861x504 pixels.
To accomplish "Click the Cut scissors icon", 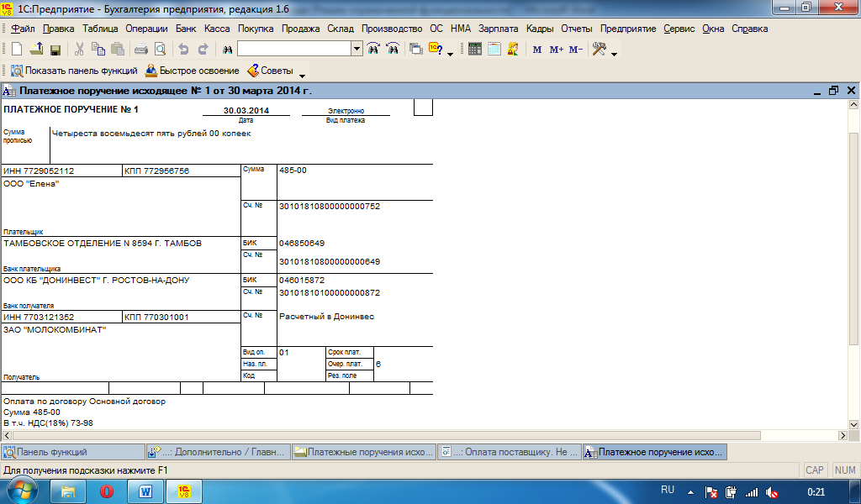I will [79, 50].
